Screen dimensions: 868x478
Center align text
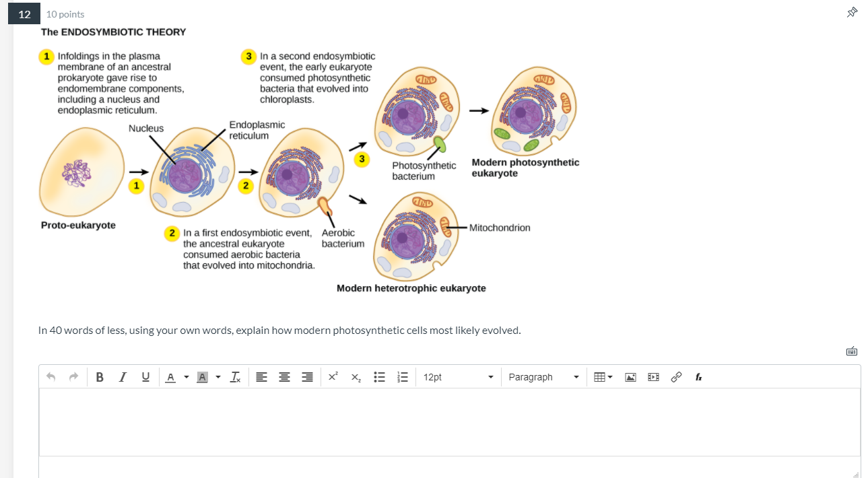click(284, 377)
